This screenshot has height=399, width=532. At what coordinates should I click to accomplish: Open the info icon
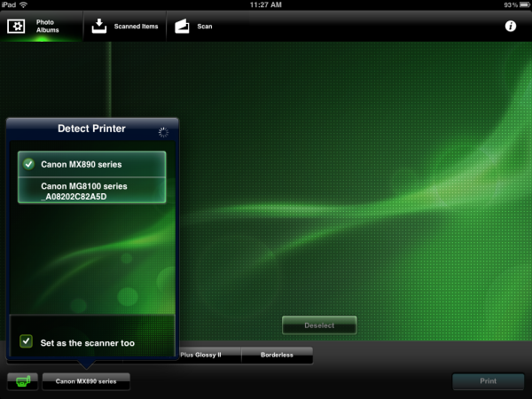[x=511, y=27]
